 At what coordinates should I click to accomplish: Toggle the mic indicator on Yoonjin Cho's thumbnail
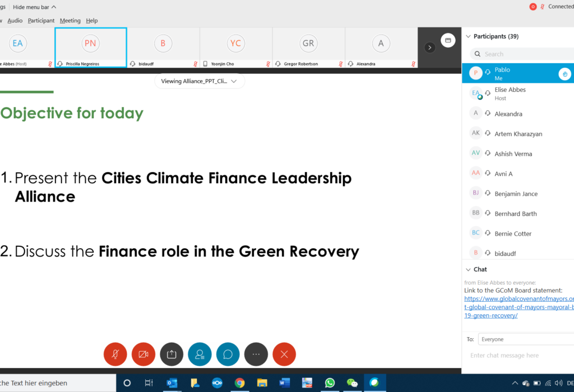point(268,64)
